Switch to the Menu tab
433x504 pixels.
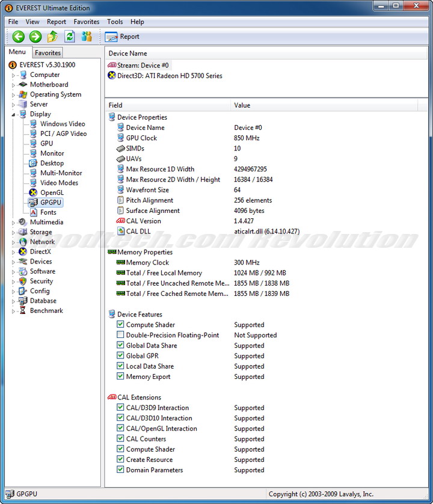(x=17, y=52)
